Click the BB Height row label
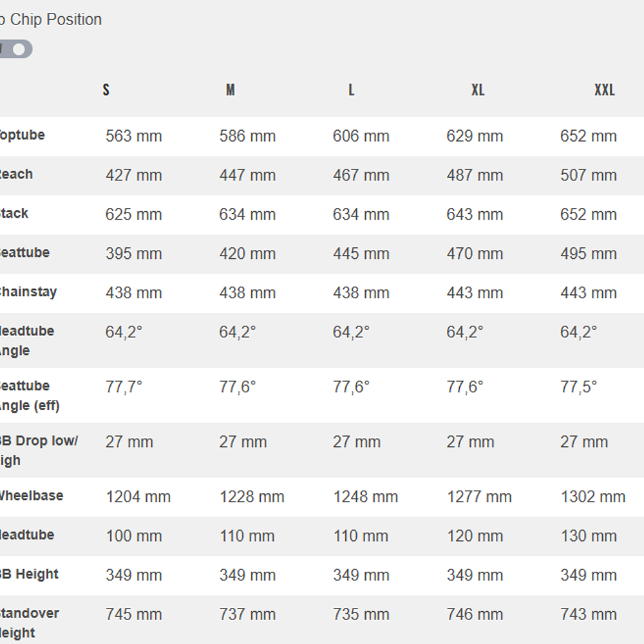This screenshot has height=644, width=644. 28,574
